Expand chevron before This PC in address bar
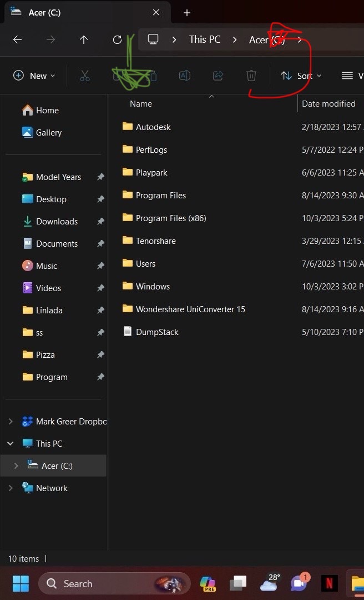 coord(174,39)
